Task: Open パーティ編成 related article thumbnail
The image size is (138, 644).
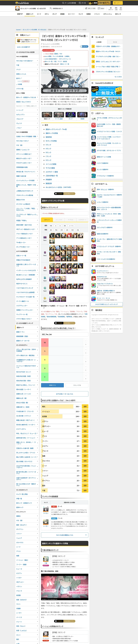Action: 59,115
